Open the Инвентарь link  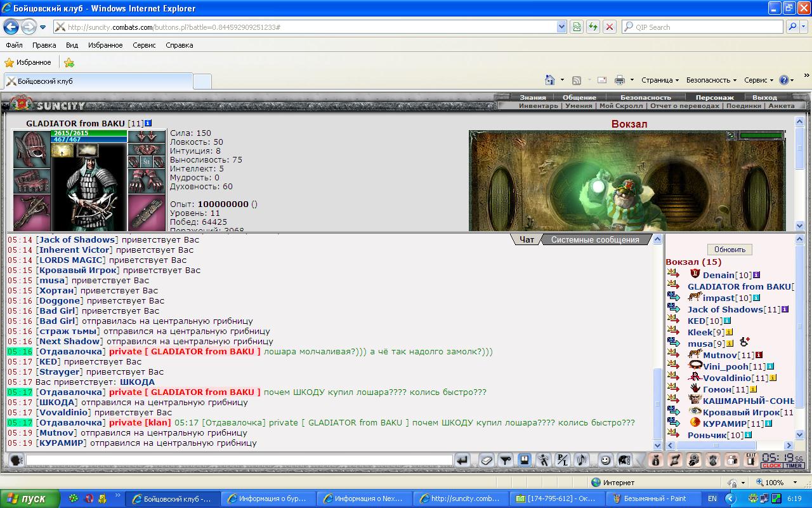[x=538, y=106]
